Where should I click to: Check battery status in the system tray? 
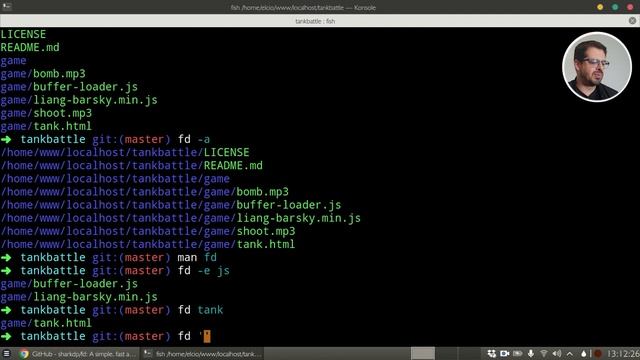point(518,353)
